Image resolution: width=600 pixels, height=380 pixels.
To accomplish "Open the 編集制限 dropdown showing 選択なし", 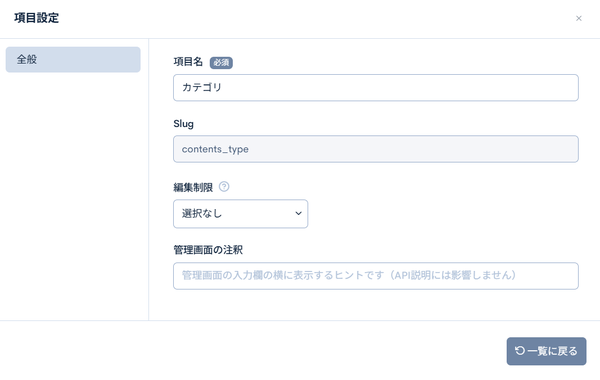I will [241, 214].
